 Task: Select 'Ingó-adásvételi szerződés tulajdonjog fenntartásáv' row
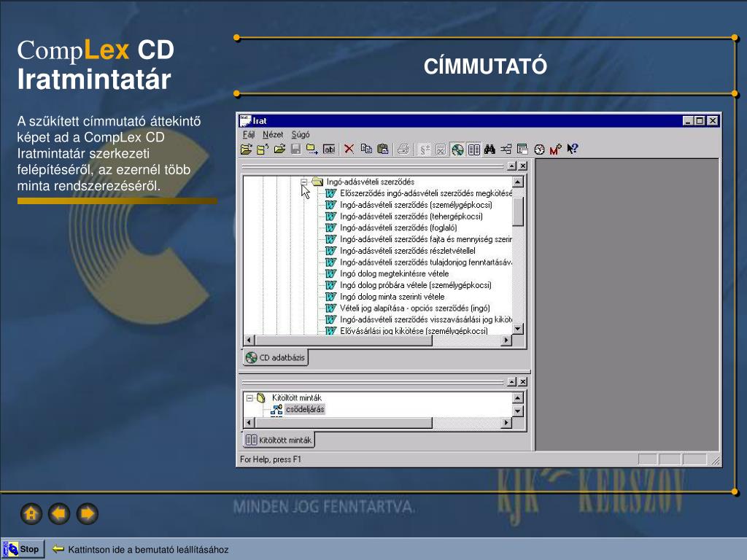(419, 262)
